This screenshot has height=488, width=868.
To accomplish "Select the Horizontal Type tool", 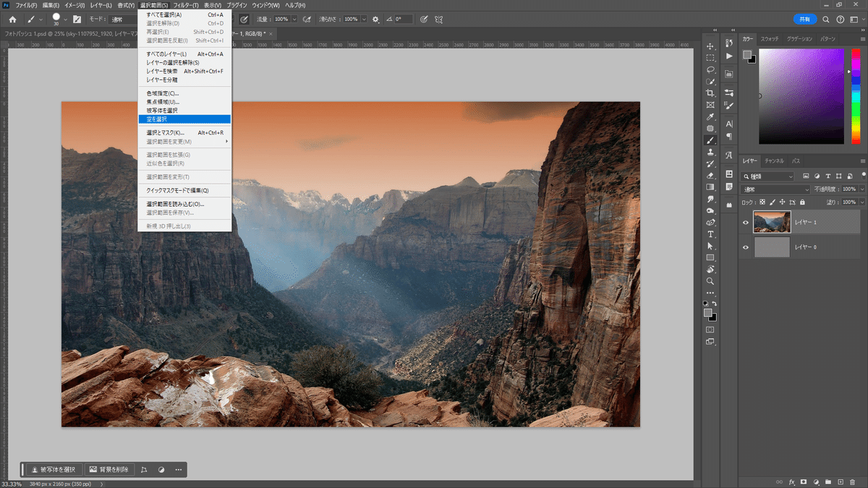I will click(x=710, y=234).
